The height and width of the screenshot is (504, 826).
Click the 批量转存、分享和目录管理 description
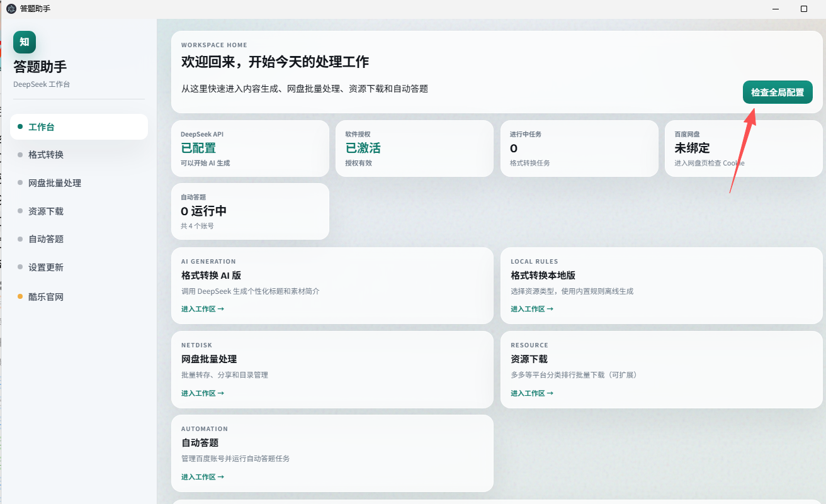pos(225,375)
